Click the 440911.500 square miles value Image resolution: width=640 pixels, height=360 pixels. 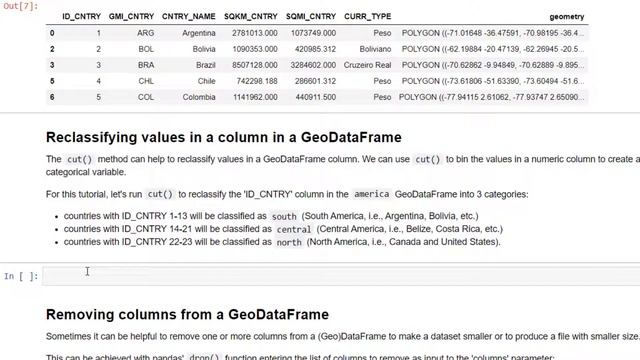(315, 97)
